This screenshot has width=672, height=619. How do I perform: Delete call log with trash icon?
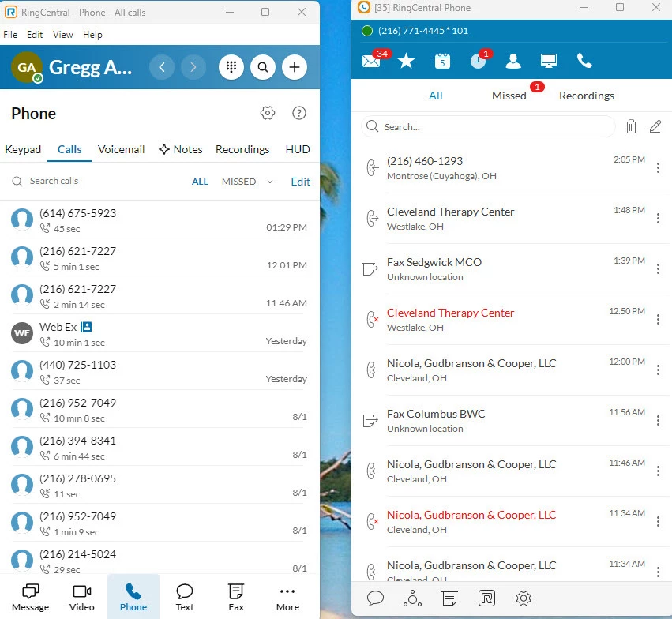tap(631, 126)
